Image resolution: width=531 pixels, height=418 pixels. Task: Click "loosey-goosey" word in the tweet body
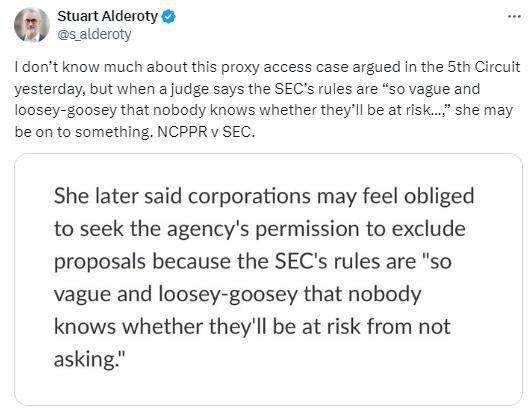pyautogui.click(x=66, y=110)
